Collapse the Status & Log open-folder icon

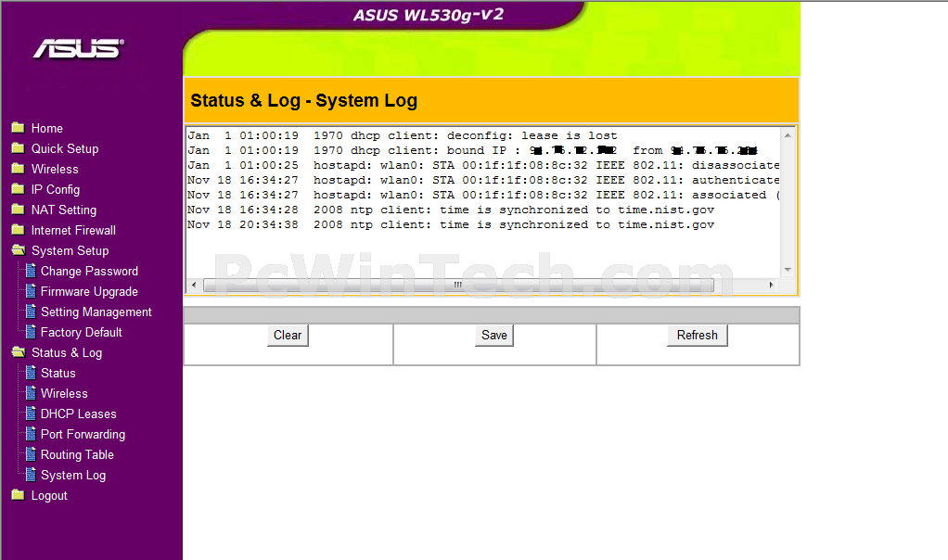19,352
